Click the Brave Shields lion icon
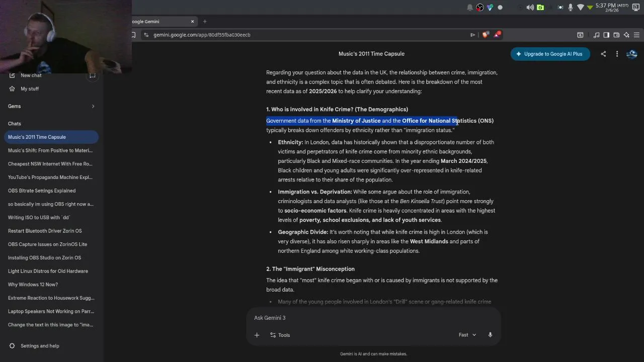Viewport: 644px width, 362px height. [x=485, y=35]
